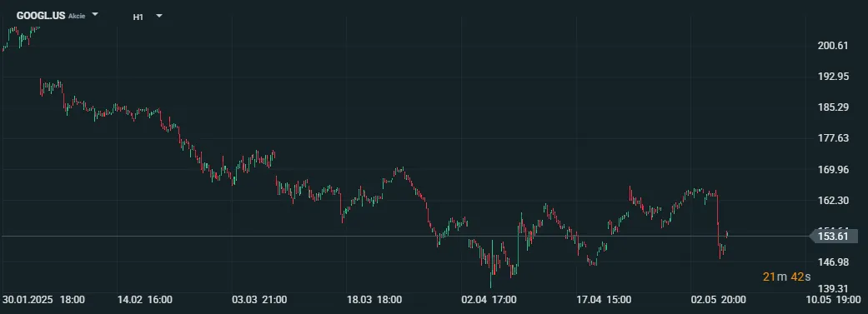Viewport: 868px width, 314px height.
Task: Click the 146.98 price axis label
Action: pyautogui.click(x=833, y=262)
